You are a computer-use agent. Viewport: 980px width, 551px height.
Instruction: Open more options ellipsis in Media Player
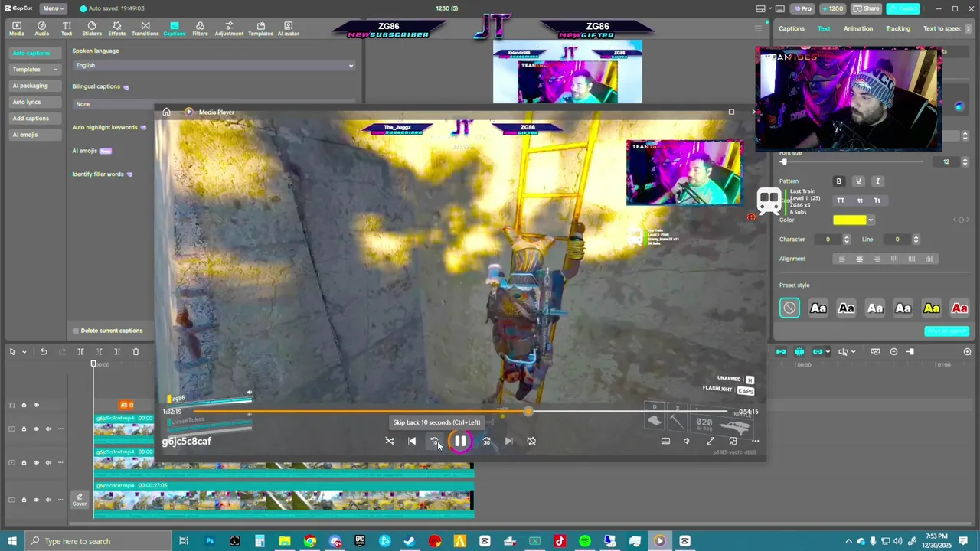tap(756, 441)
